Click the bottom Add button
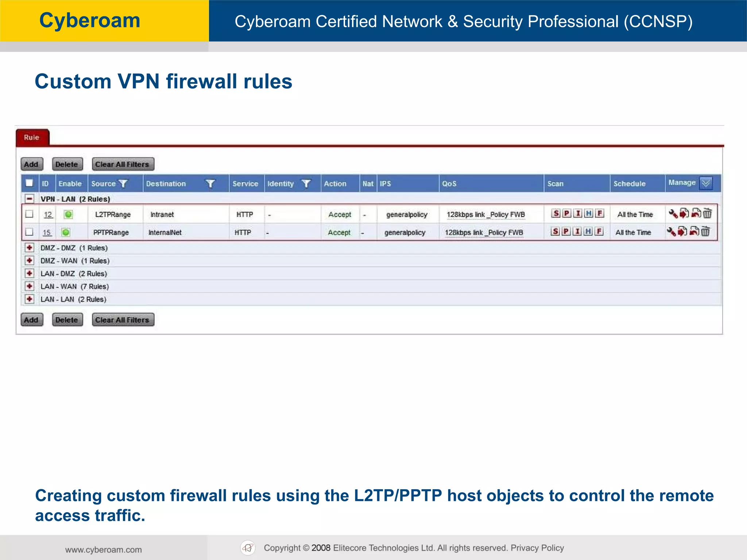Image resolution: width=747 pixels, height=560 pixels. 32,320
